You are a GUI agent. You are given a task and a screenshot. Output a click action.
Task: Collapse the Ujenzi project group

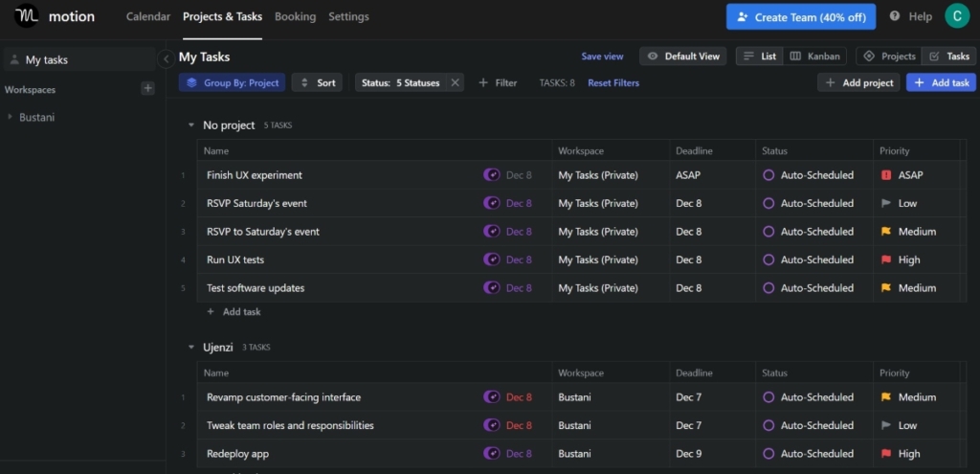click(x=191, y=347)
